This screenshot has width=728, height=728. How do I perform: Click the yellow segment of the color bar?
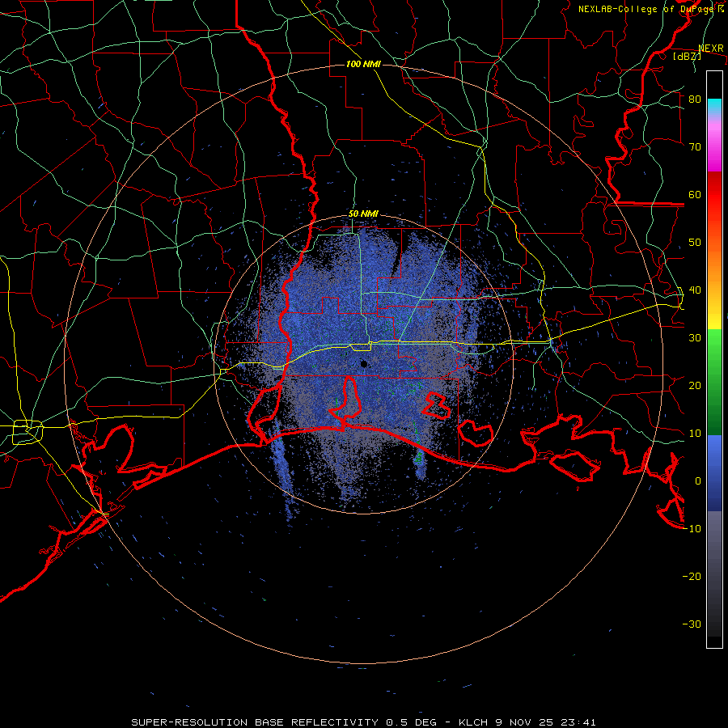coord(714,308)
